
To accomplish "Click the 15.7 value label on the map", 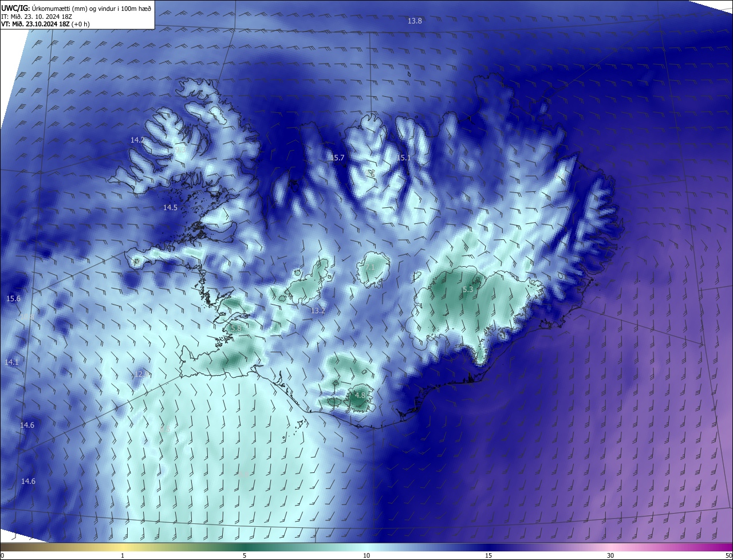I will (338, 158).
